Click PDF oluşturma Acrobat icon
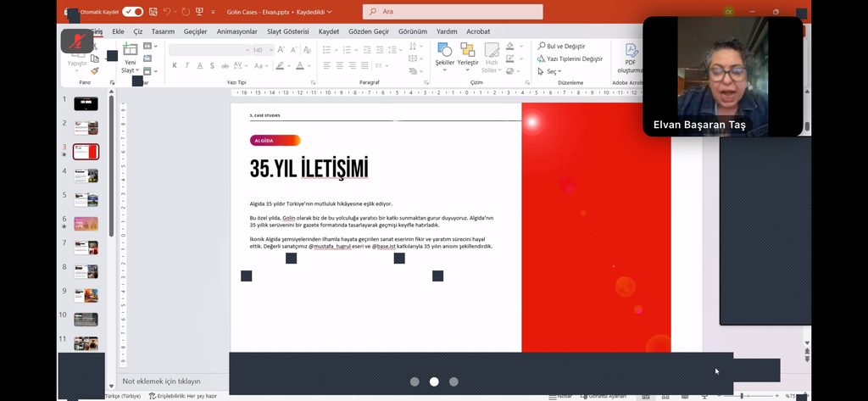The width and height of the screenshot is (868, 401). pos(630,59)
